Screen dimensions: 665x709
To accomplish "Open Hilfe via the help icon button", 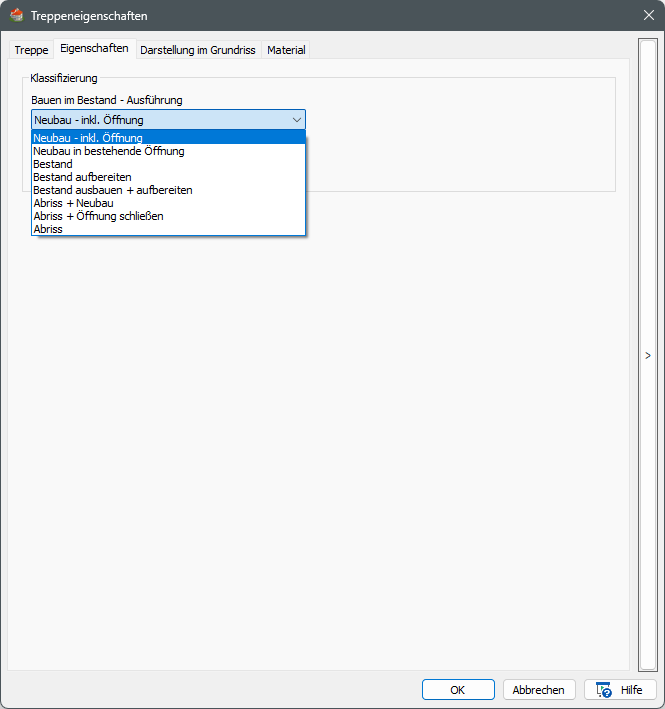I will click(620, 690).
